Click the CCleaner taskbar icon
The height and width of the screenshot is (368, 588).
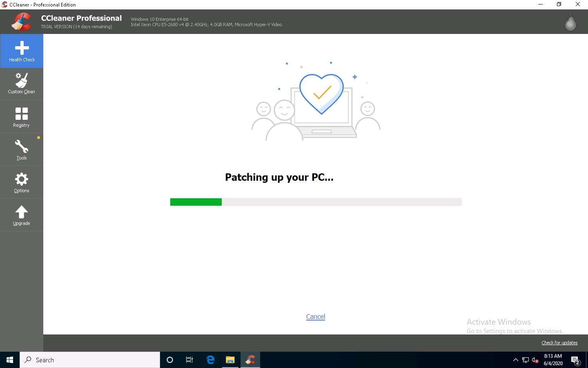click(x=250, y=360)
